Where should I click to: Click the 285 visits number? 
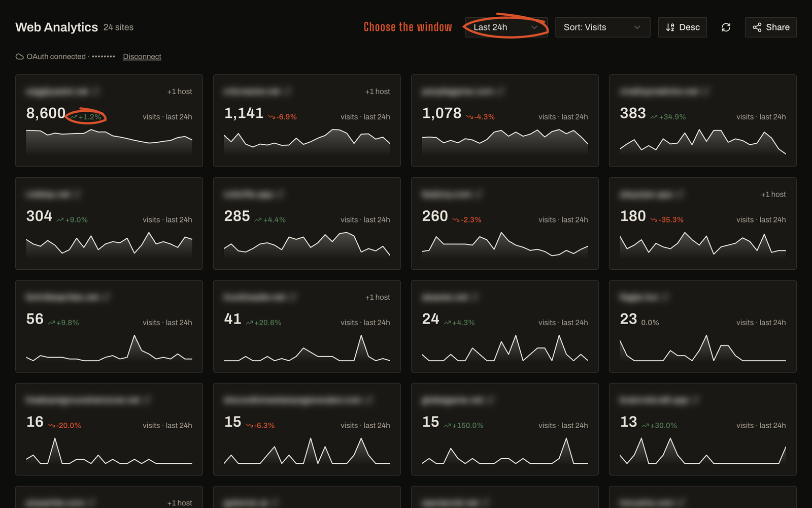coord(237,216)
